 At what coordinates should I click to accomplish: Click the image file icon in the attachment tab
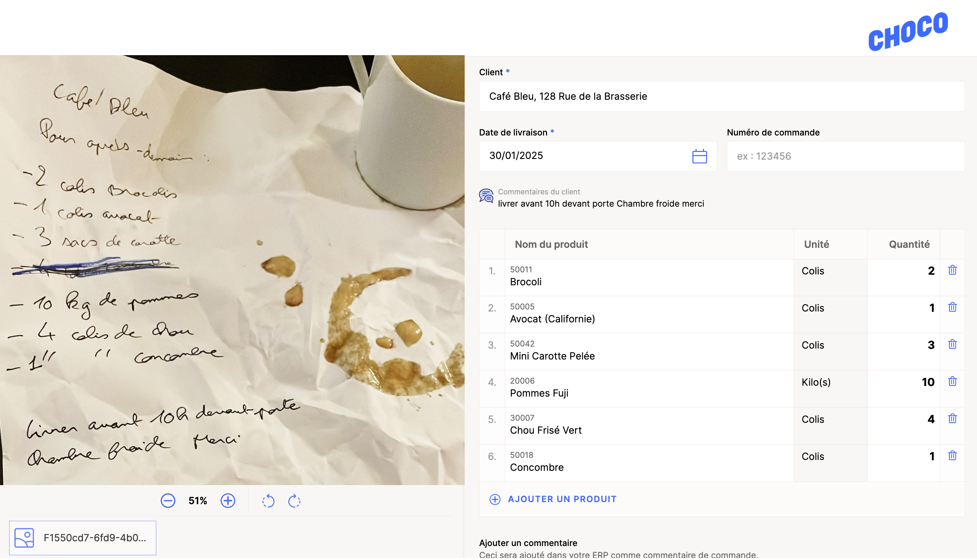click(x=24, y=538)
